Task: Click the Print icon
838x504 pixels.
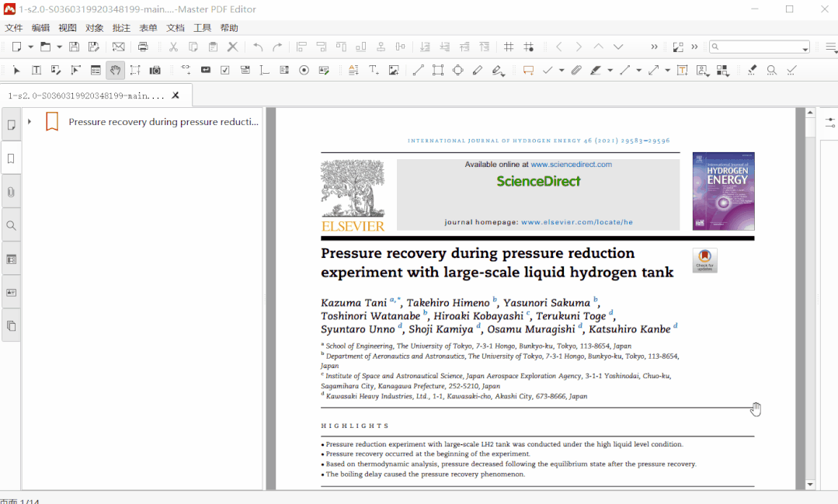Action: pos(143,47)
